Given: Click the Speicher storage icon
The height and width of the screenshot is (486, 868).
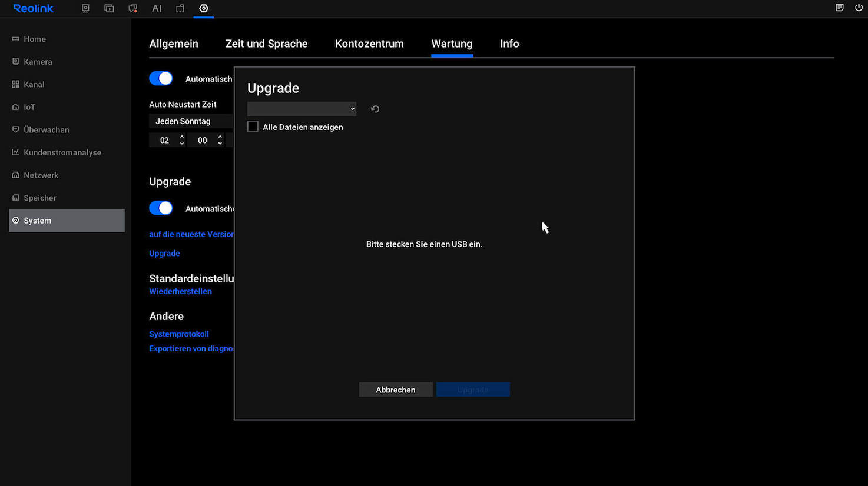Looking at the screenshot, I should point(16,198).
